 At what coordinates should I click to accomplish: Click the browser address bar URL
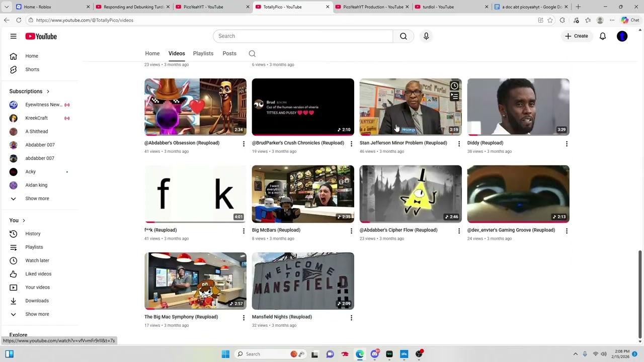(85, 20)
